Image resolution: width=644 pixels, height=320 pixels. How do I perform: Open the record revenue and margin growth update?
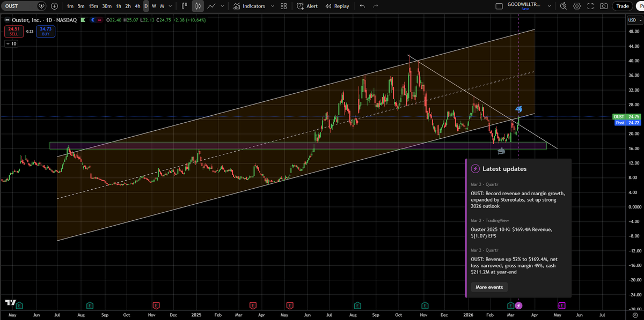point(518,199)
